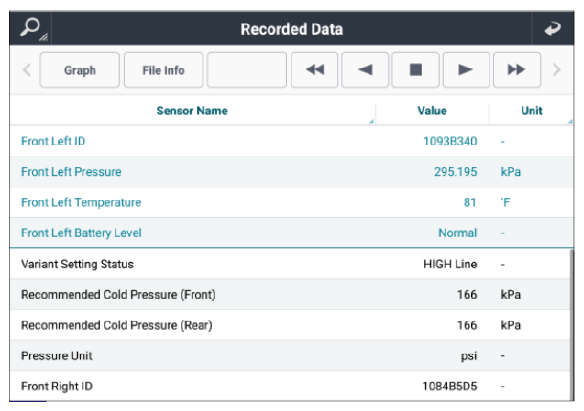
Task: Click the fast forward button
Action: click(517, 70)
